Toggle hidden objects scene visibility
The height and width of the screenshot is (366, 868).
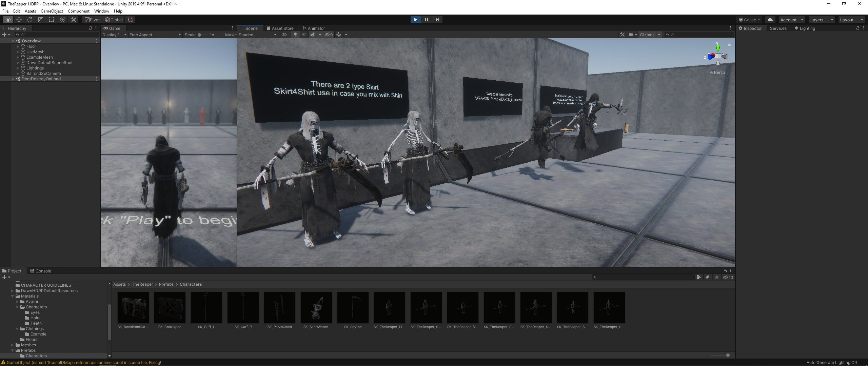pyautogui.click(x=329, y=35)
